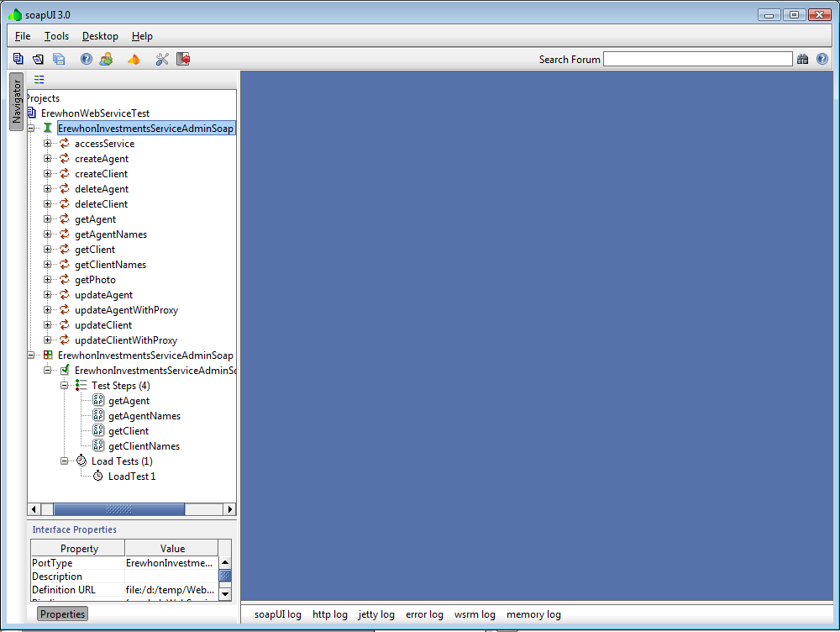Open the jetty log tab

pyautogui.click(x=376, y=614)
